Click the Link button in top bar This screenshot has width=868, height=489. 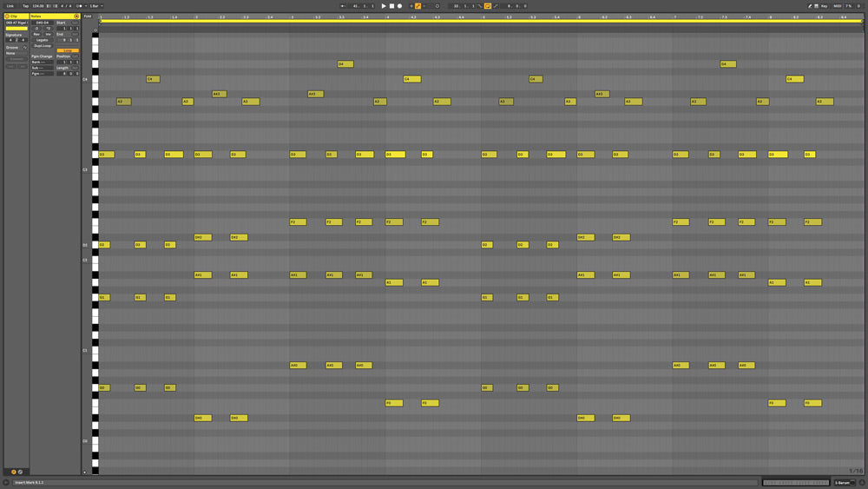[x=10, y=6]
